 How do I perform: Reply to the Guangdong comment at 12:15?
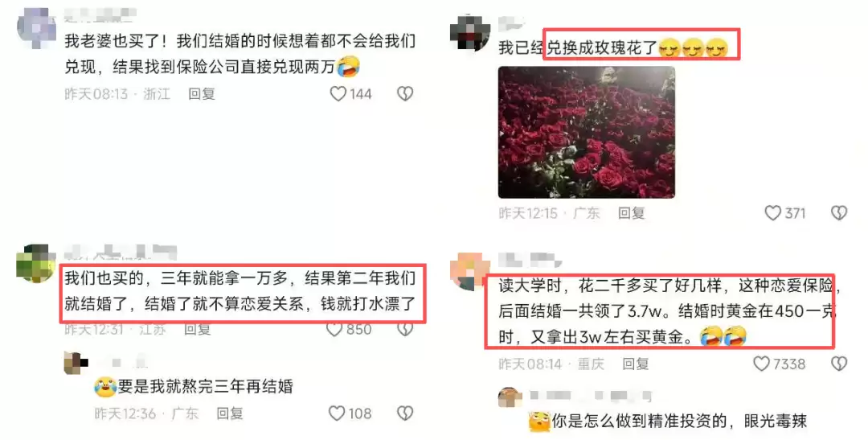click(632, 213)
